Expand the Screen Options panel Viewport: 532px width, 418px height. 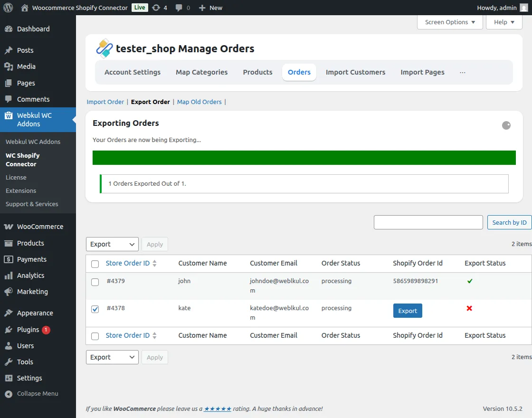click(x=450, y=22)
